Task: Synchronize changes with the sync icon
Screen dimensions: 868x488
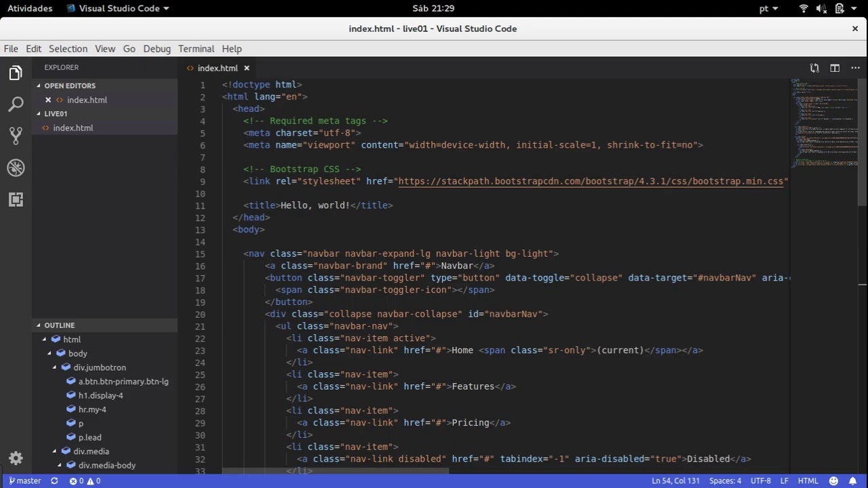Action: pyautogui.click(x=54, y=481)
